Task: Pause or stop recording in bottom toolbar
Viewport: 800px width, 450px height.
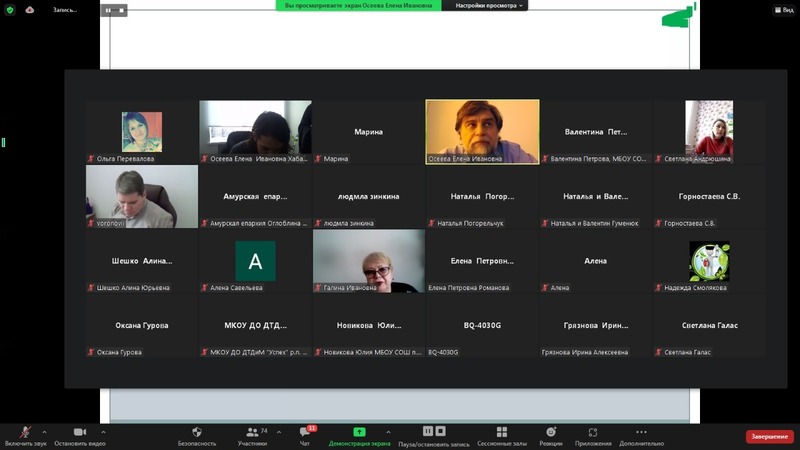Action: pyautogui.click(x=433, y=435)
